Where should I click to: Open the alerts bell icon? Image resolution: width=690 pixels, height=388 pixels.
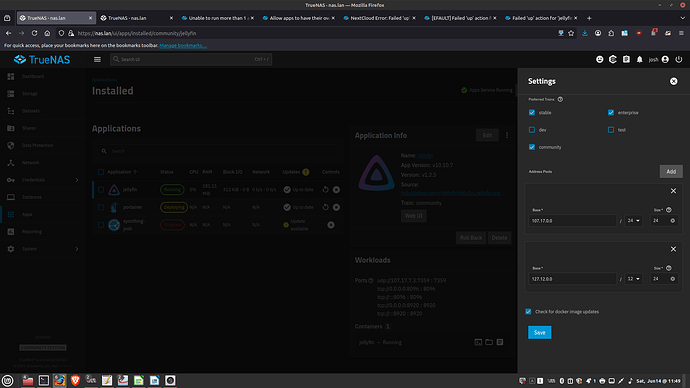tap(639, 59)
